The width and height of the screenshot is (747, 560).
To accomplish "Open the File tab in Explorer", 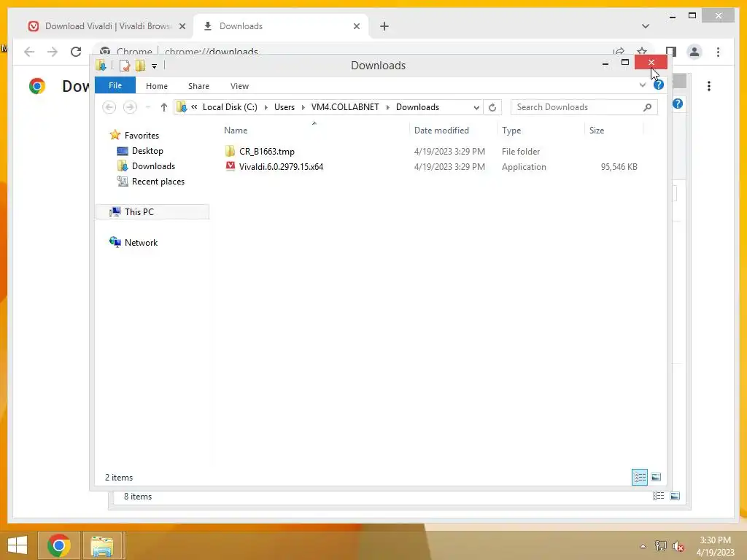I will tap(115, 85).
